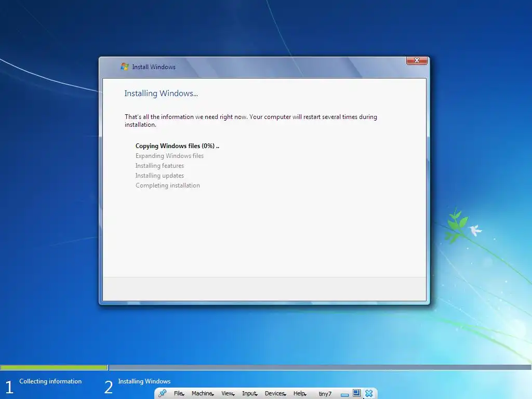Viewport: 532px width, 399px height.
Task: Click the 'Installing Windows...' heading
Action: (x=161, y=94)
